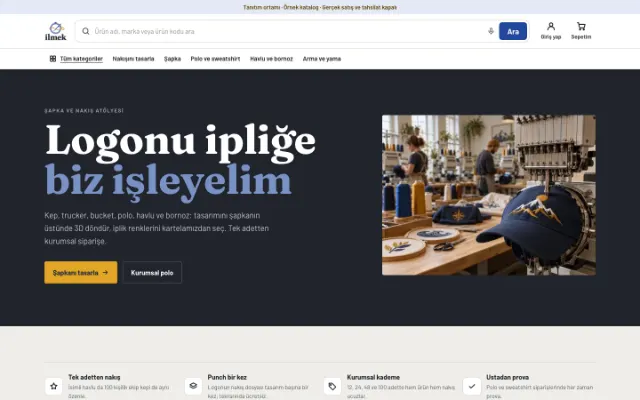Screen dimensions: 640x400
Task: Activate the microphone voice search icon
Action: click(491, 31)
